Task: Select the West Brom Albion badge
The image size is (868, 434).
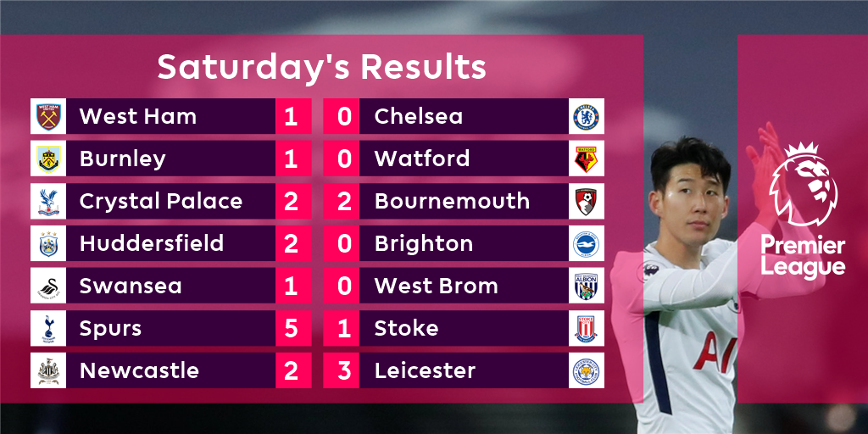Action: [587, 286]
